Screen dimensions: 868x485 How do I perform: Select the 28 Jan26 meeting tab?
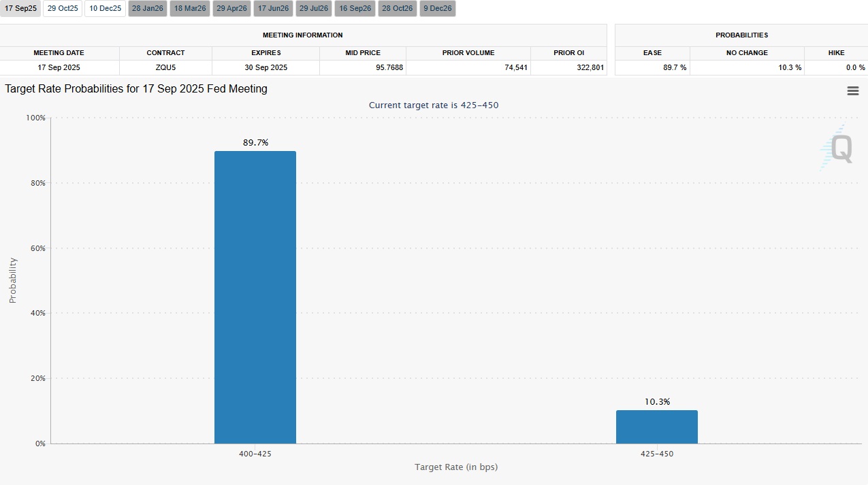[x=147, y=9]
